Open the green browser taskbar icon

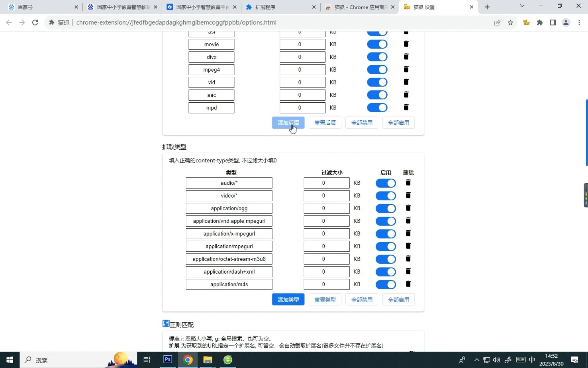(x=228, y=360)
